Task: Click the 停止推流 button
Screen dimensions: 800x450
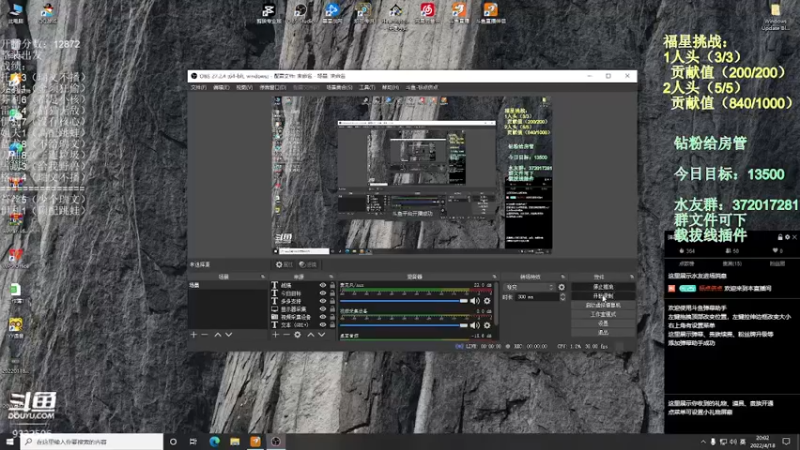Action: [x=603, y=287]
